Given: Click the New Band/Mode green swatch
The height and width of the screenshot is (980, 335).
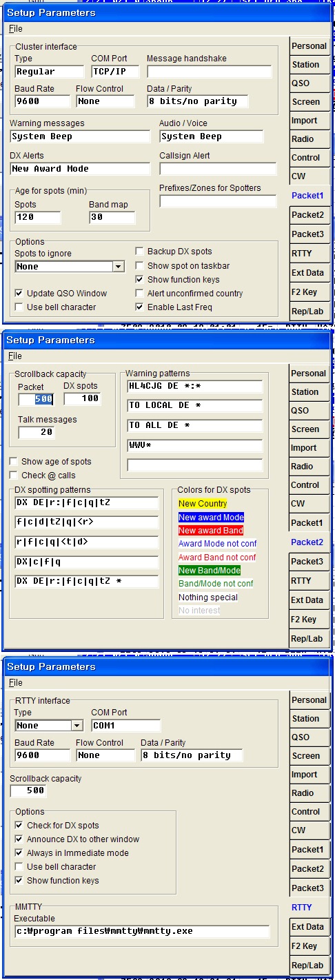Looking at the screenshot, I should [210, 571].
